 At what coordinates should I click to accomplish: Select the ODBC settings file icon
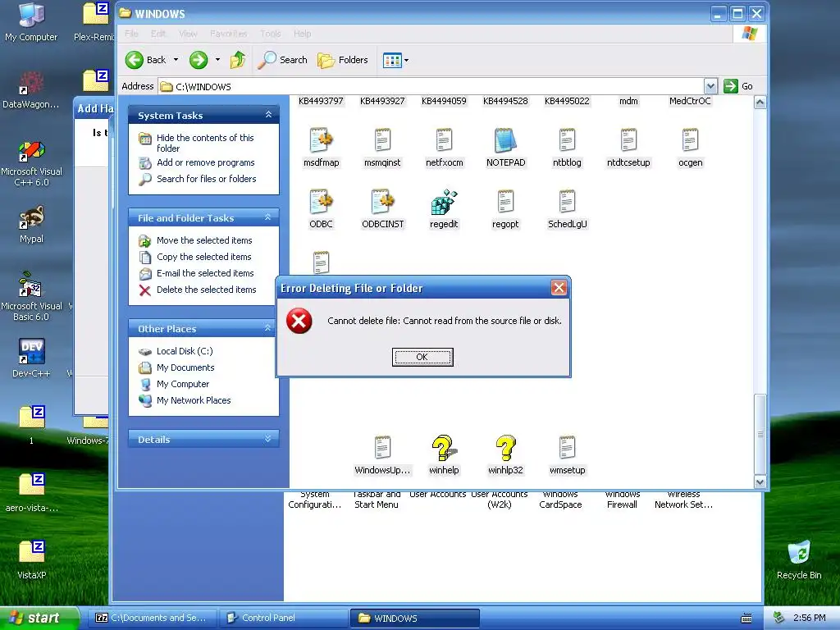(321, 202)
